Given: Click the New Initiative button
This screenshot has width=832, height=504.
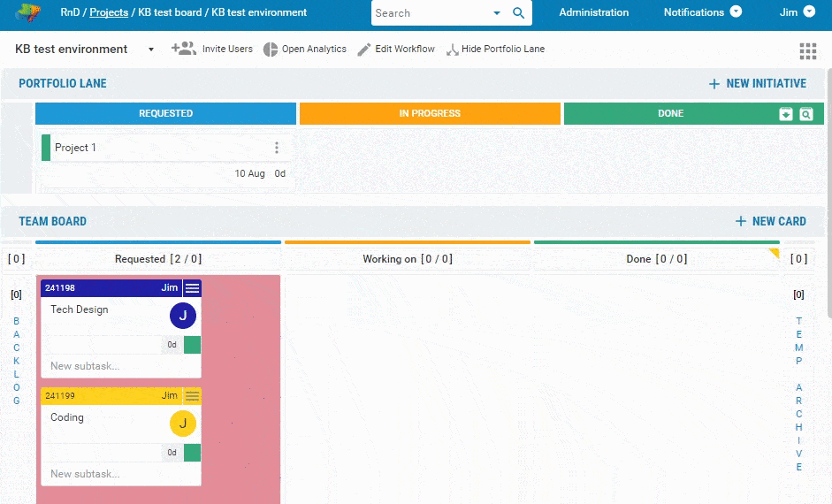Looking at the screenshot, I should (758, 84).
